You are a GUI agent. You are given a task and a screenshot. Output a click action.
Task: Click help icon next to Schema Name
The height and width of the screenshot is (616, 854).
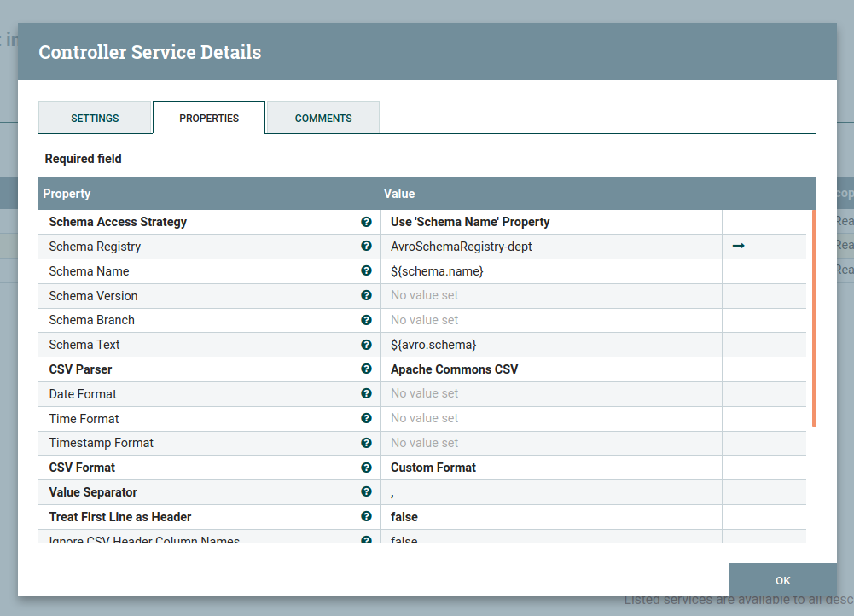[366, 271]
